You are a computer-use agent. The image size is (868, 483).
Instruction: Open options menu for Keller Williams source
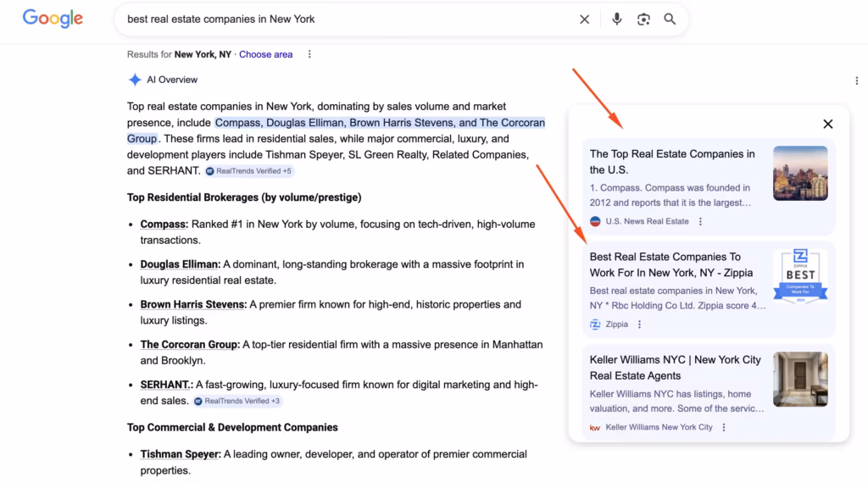coord(724,428)
